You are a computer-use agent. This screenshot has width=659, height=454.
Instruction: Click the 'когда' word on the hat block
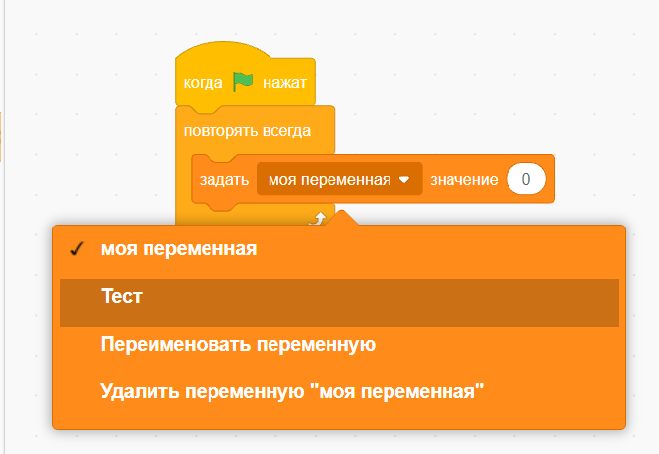click(203, 83)
